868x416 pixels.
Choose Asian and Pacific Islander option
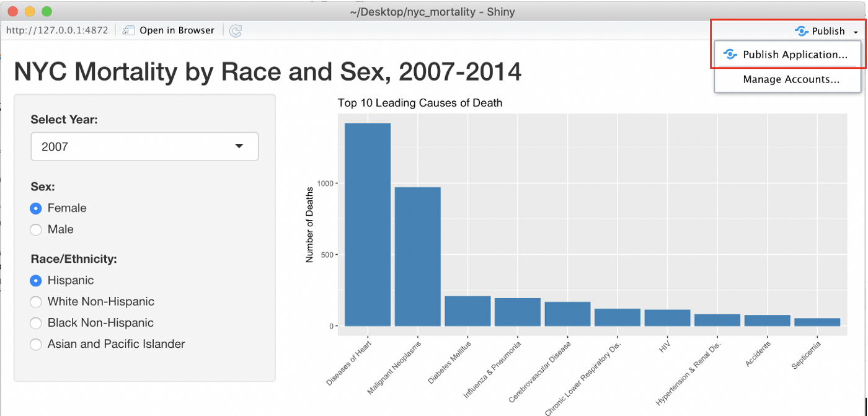coord(36,344)
